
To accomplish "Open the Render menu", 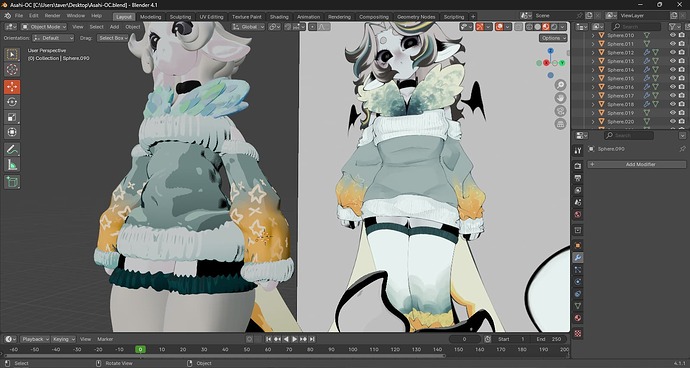I will pos(52,16).
